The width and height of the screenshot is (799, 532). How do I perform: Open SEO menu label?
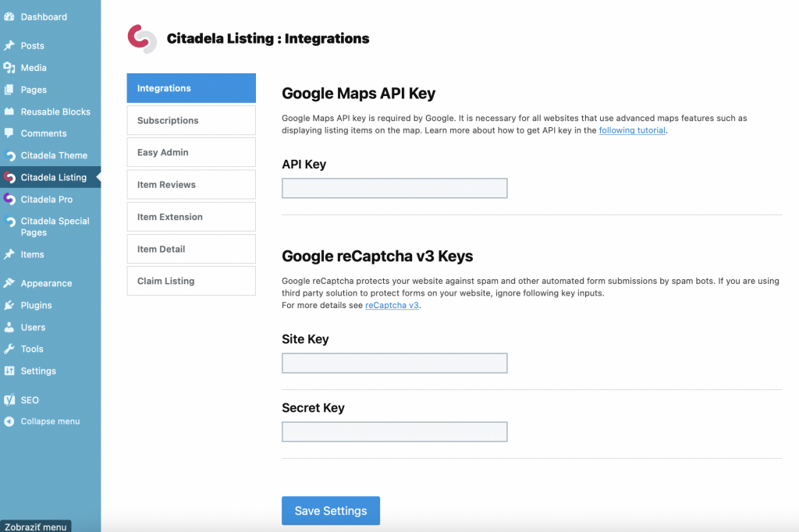pyautogui.click(x=30, y=400)
